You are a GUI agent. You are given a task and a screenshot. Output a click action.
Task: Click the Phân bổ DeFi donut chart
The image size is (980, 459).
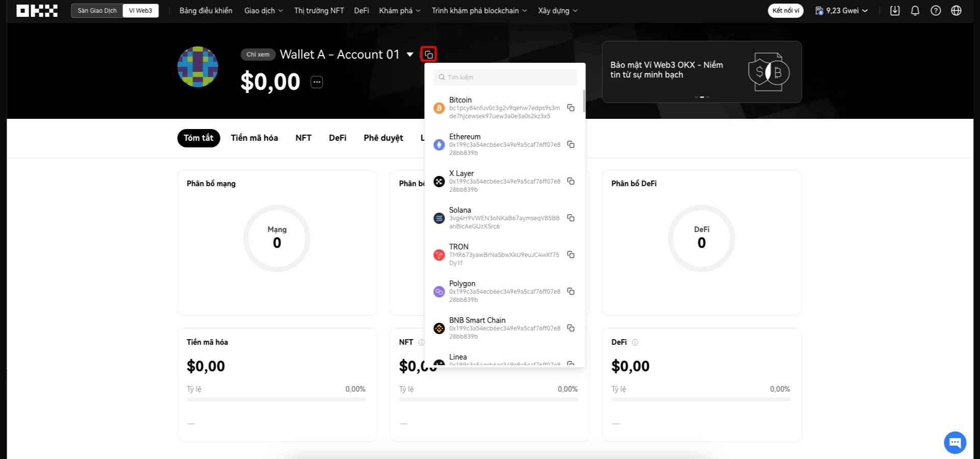702,238
